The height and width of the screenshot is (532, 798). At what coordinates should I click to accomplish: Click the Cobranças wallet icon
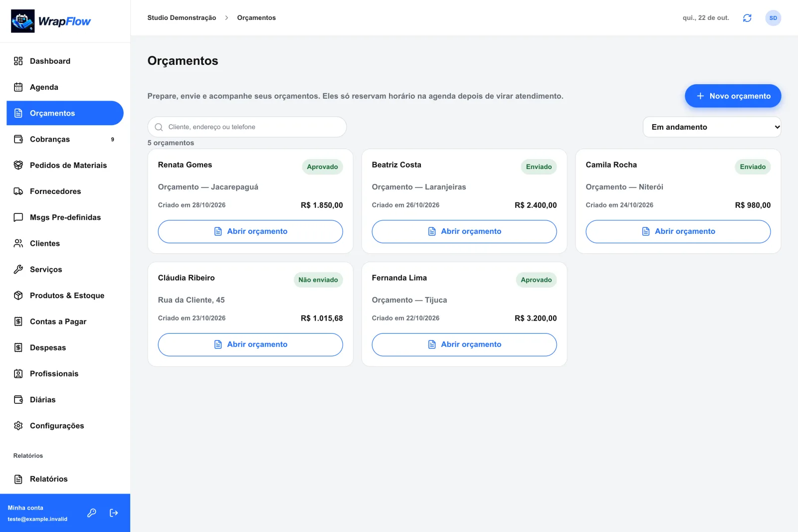(18, 139)
